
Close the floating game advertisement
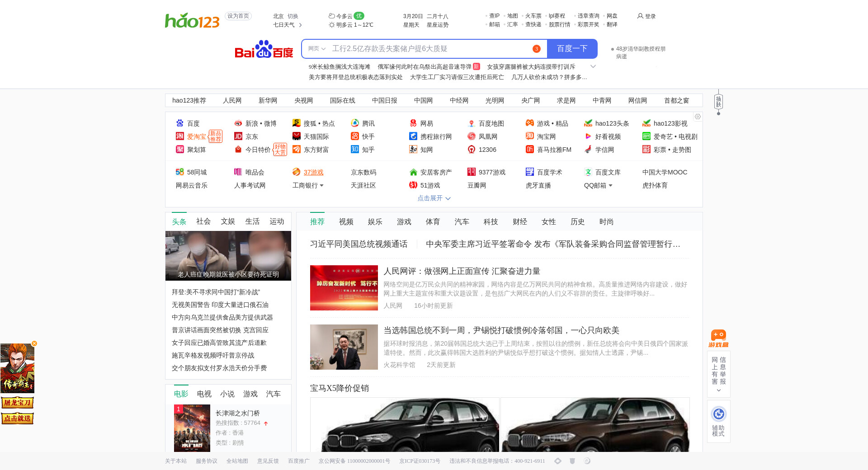point(34,343)
